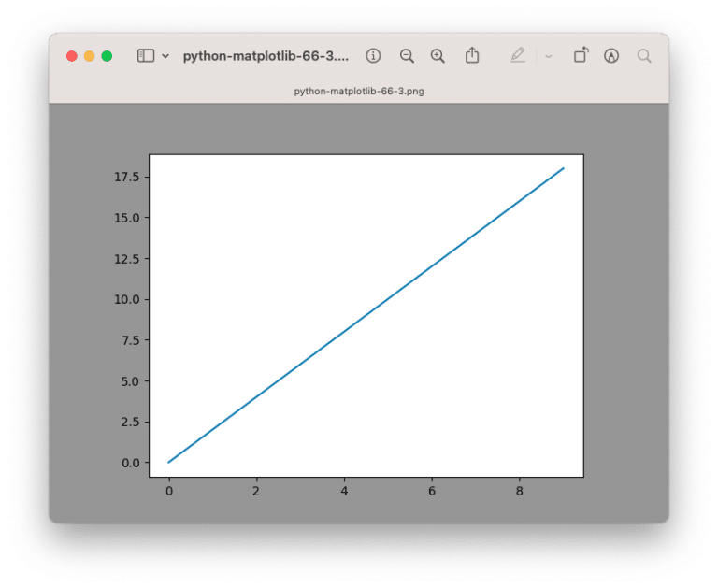Expand the highlight color dropdown arrow
Image resolution: width=718 pixels, height=588 pixels.
tap(549, 56)
